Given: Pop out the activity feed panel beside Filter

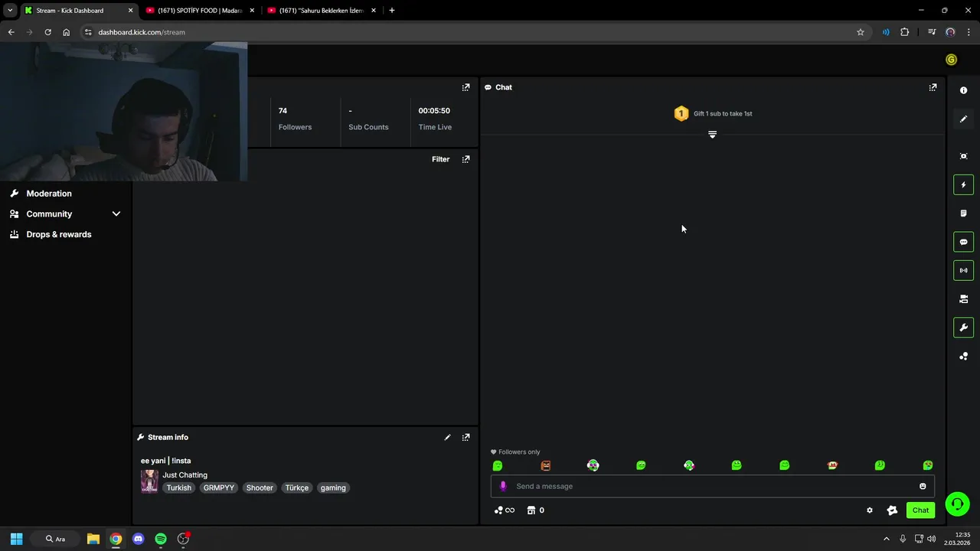Looking at the screenshot, I should [x=465, y=159].
